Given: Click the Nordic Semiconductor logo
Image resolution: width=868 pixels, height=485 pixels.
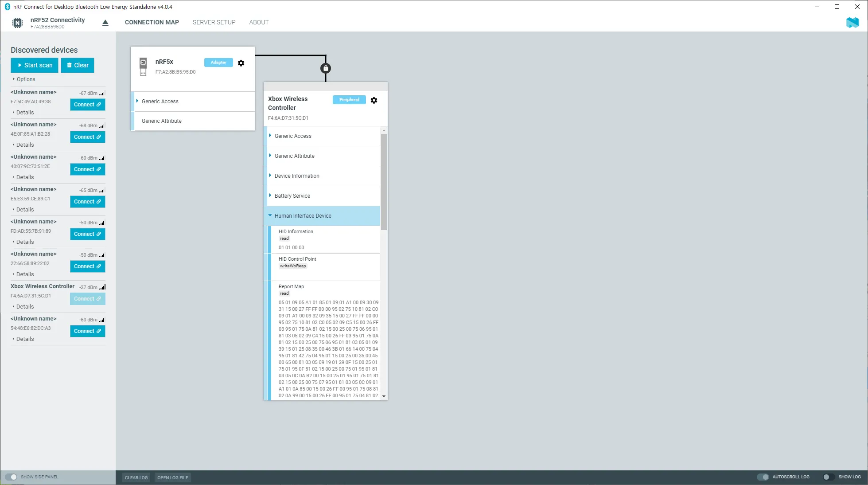Looking at the screenshot, I should [x=852, y=23].
